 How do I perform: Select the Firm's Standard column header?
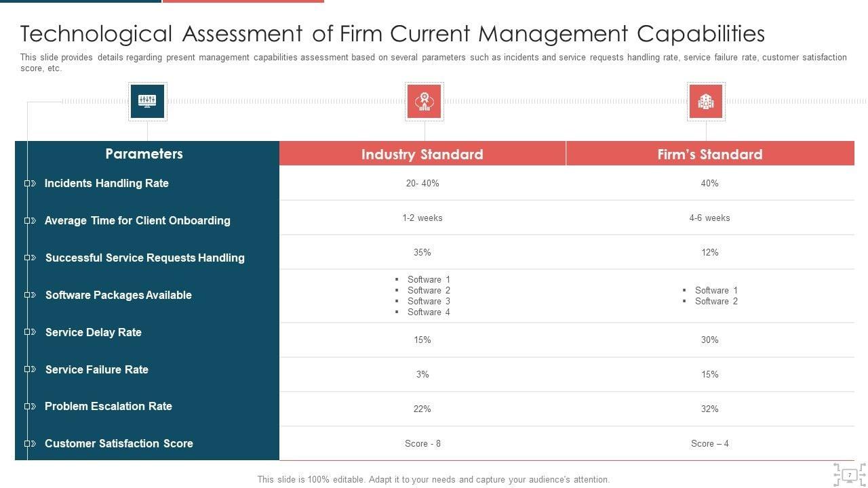[709, 155]
